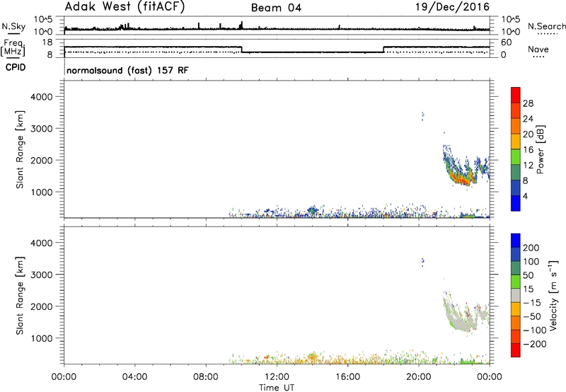This screenshot has width=566, height=392.
Task: Click the 'Power [dB]' colorbar title
Action: click(540, 149)
